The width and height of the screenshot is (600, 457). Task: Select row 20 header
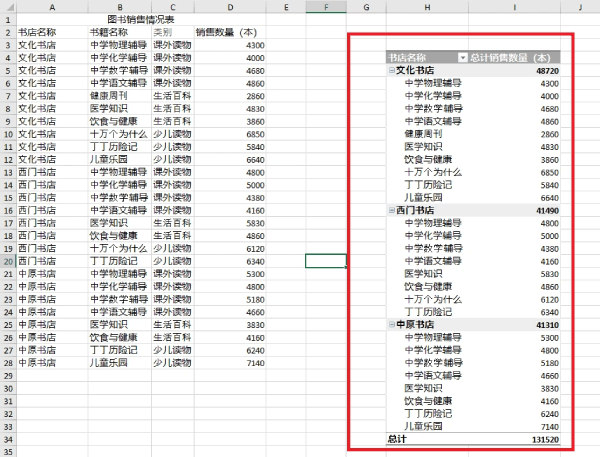pos(8,261)
